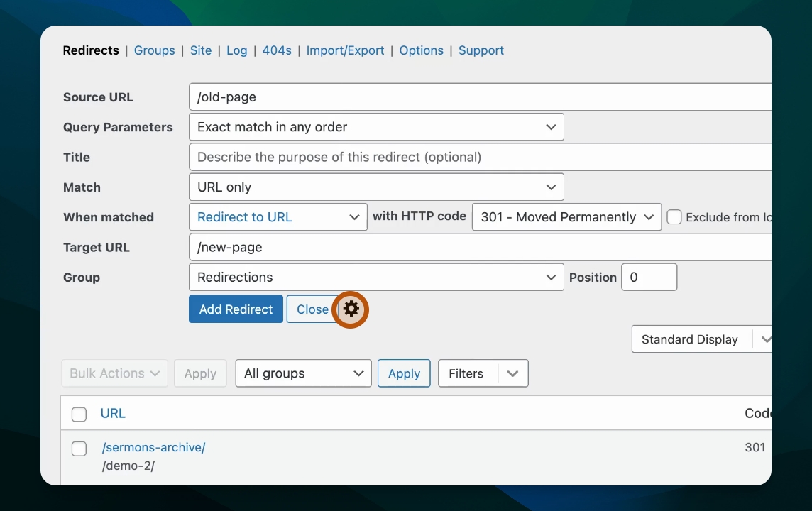Viewport: 812px width, 511px height.
Task: Click into the Source URL field
Action: click(479, 97)
